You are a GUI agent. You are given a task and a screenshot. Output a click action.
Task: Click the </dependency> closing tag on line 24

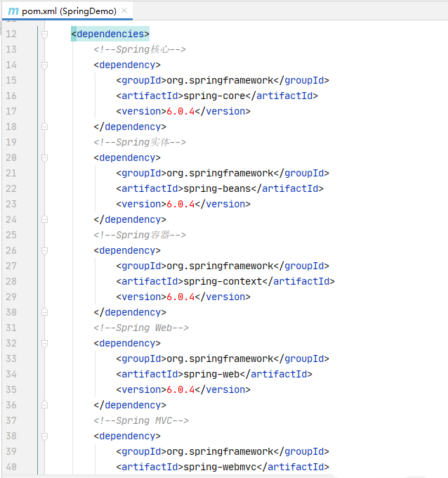(130, 219)
